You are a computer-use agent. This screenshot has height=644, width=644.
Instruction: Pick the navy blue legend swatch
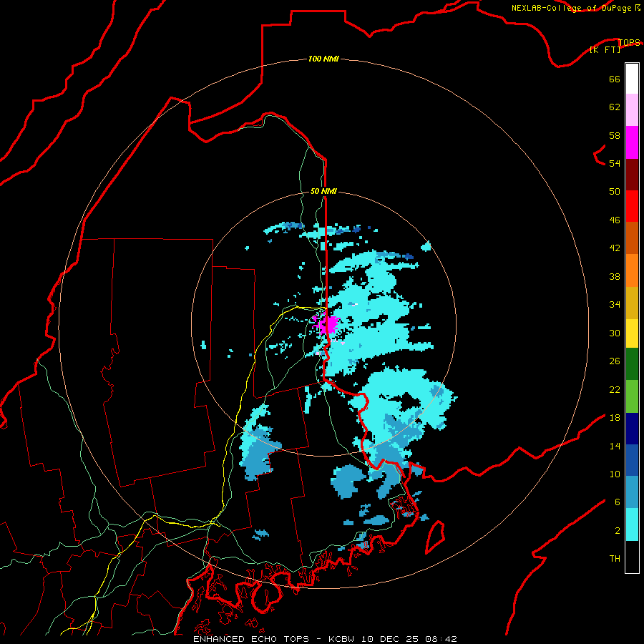click(632, 429)
